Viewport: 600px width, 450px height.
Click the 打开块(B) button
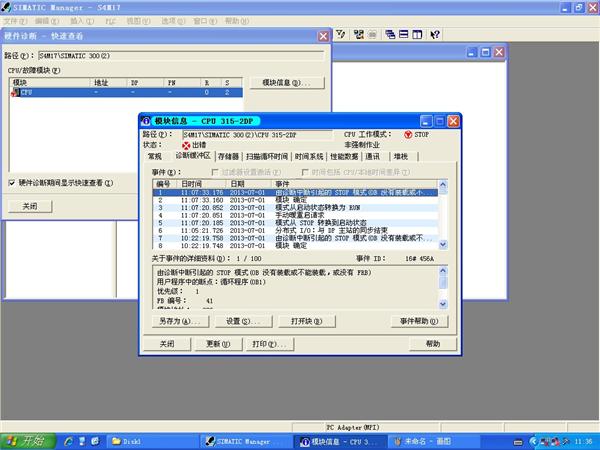307,321
